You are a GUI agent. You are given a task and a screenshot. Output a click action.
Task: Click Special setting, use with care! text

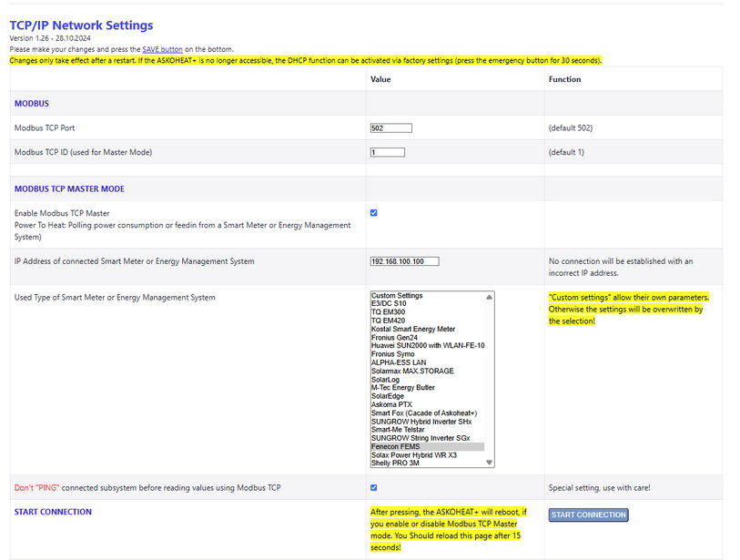click(599, 488)
